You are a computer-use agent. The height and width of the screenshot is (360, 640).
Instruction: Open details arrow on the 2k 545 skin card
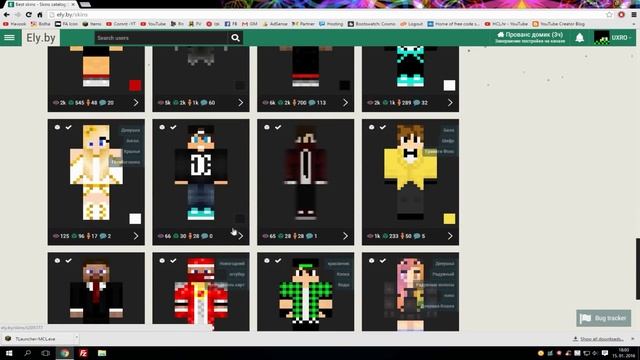coord(136,103)
